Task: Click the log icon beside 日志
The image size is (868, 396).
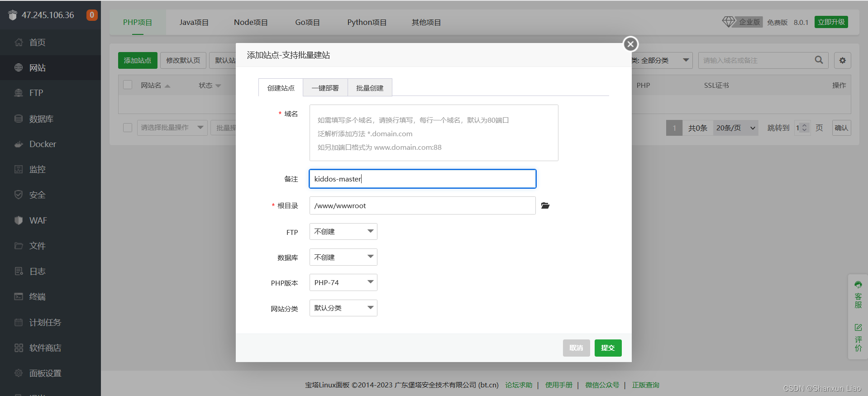Action: coord(19,271)
